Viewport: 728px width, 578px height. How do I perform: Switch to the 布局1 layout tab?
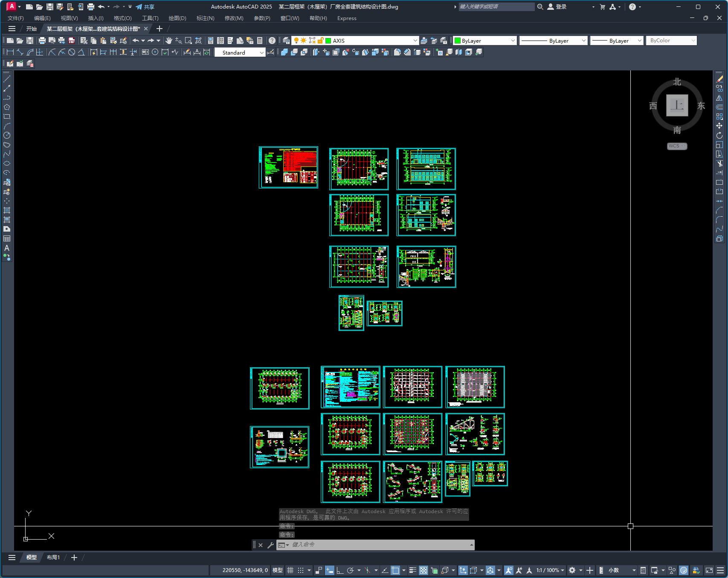coord(53,558)
